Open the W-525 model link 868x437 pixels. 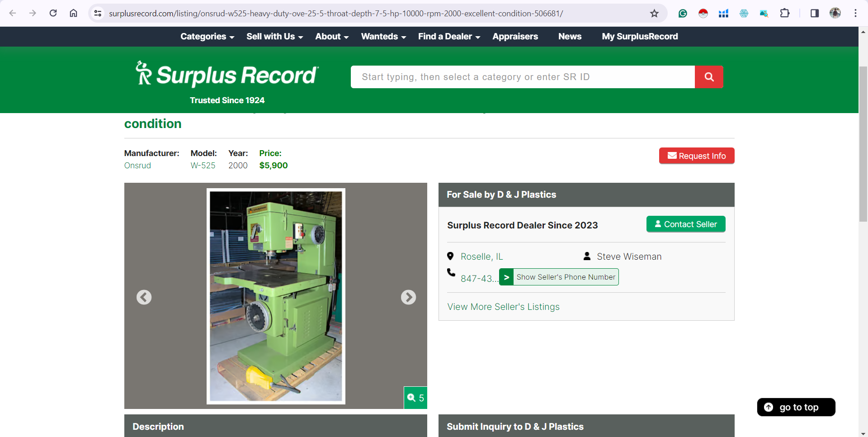click(x=203, y=166)
